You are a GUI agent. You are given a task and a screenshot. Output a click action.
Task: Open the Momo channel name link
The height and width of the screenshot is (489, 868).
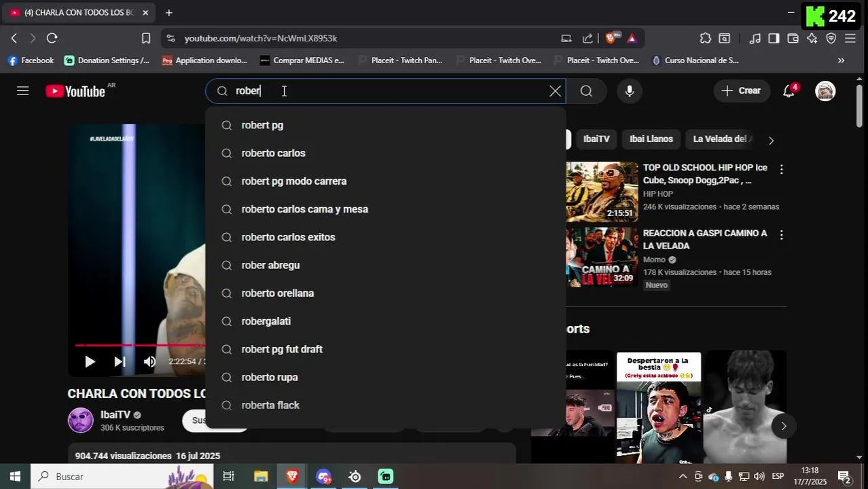(654, 259)
